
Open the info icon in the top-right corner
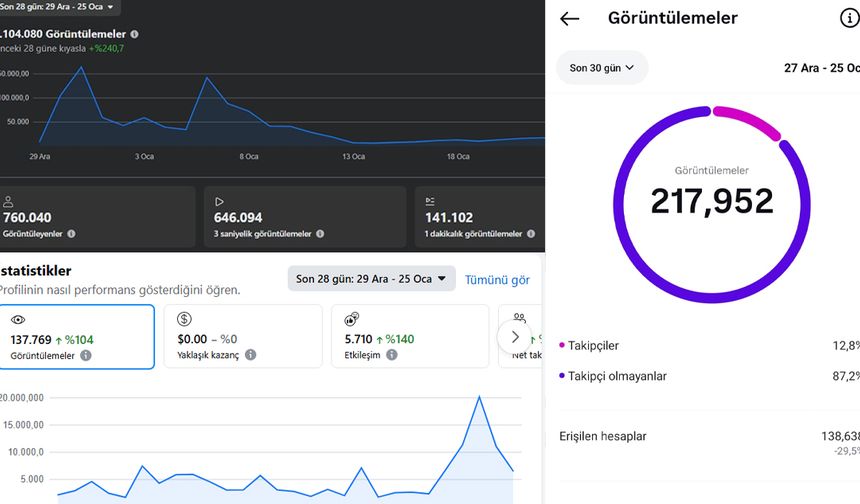click(x=849, y=18)
